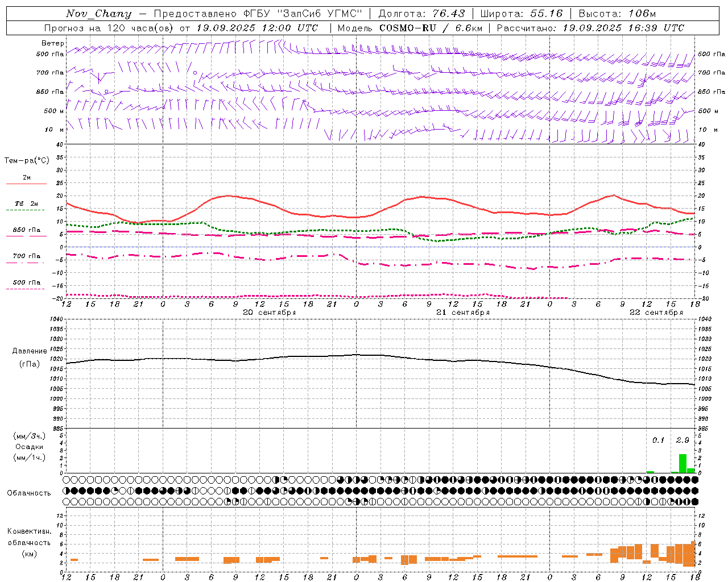Click the Ветер label
728x582 pixels.
pos(53,43)
